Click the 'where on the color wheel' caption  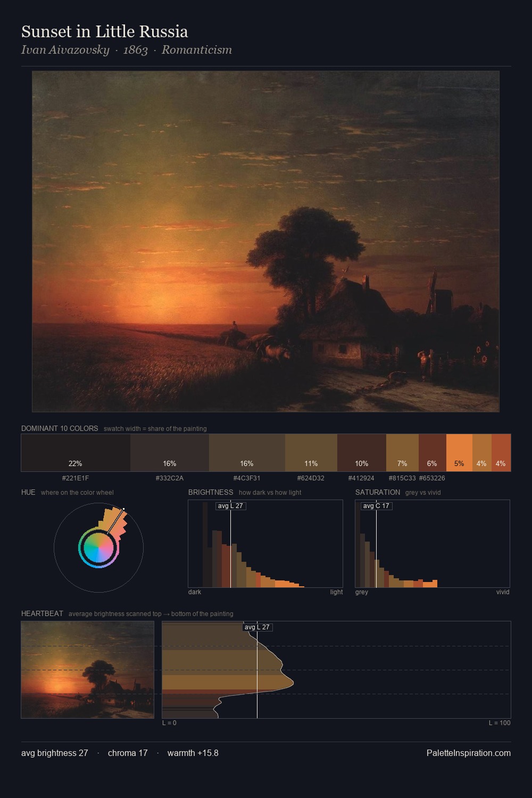77,493
